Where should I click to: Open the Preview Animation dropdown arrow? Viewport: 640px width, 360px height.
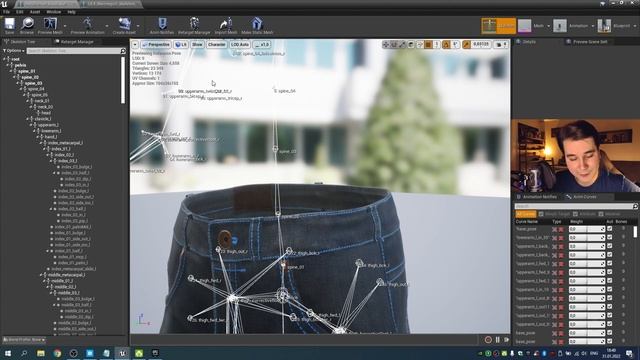(x=107, y=26)
